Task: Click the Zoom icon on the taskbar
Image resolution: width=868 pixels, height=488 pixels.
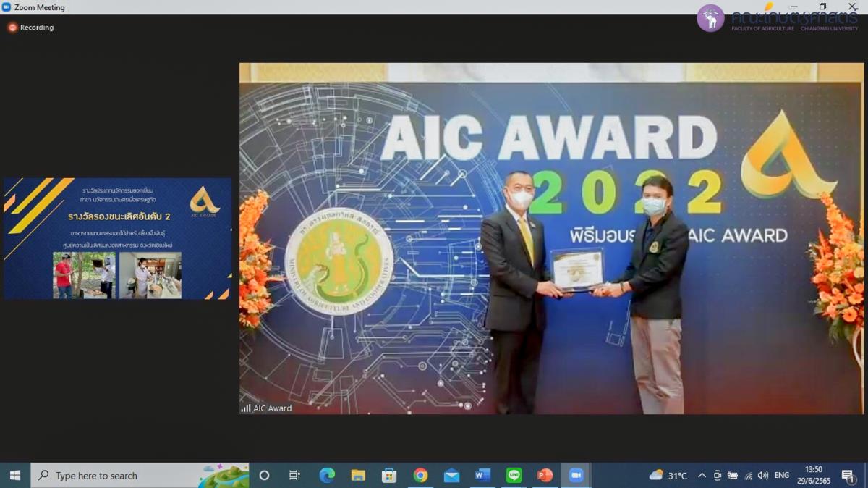Action: [576, 476]
